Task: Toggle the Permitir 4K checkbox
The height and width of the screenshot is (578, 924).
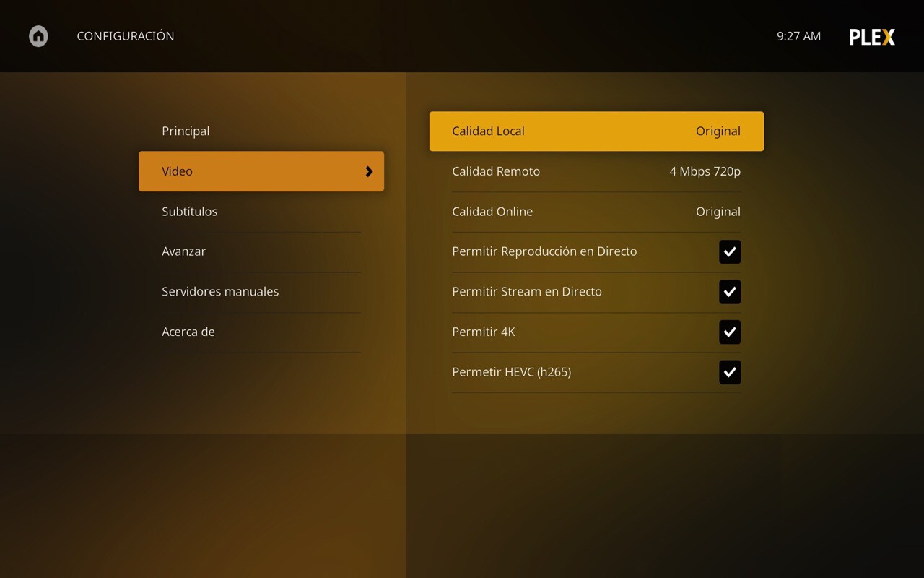Action: coord(729,332)
